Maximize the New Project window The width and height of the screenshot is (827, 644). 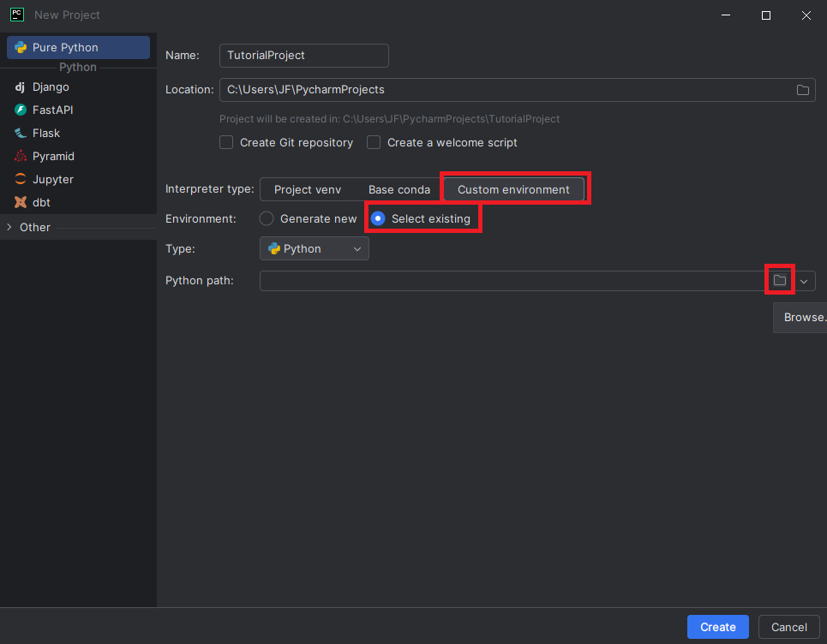766,15
